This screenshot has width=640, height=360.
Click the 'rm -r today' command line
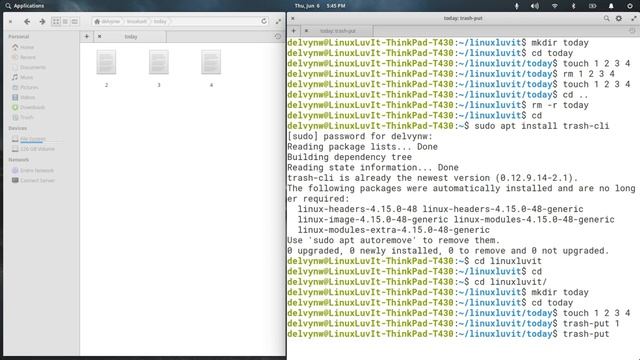[x=560, y=105]
